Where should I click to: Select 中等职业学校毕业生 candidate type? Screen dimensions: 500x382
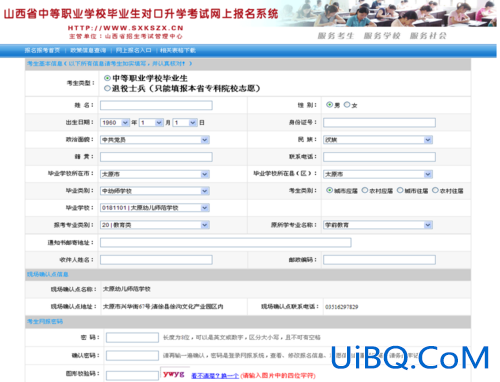coord(107,78)
